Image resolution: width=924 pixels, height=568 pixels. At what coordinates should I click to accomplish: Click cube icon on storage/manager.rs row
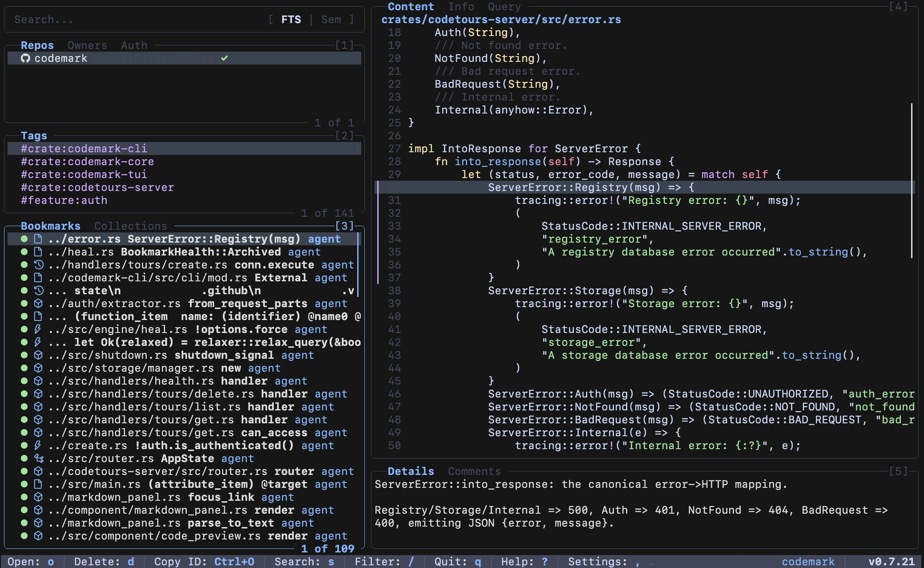[38, 368]
